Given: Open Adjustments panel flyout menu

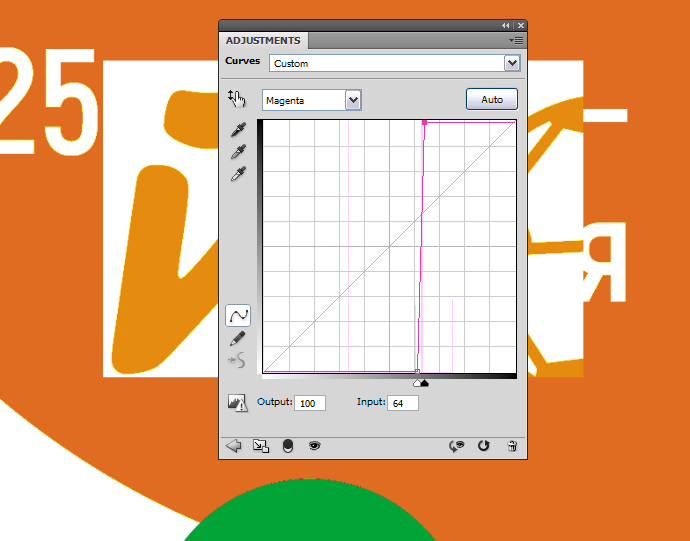Looking at the screenshot, I should click(x=516, y=40).
